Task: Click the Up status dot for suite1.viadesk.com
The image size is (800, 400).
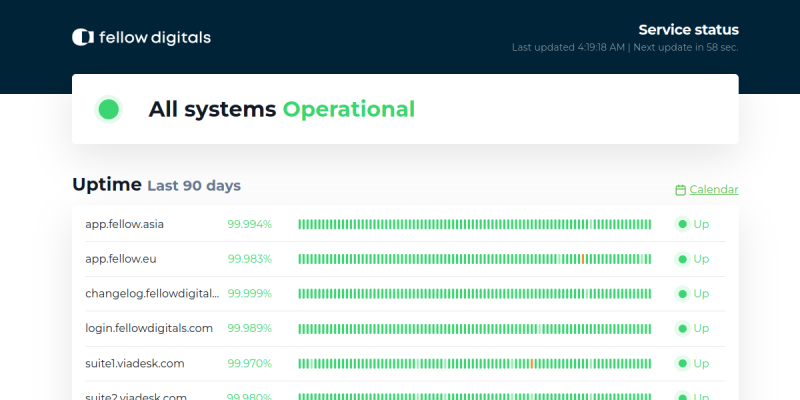Action: click(682, 363)
